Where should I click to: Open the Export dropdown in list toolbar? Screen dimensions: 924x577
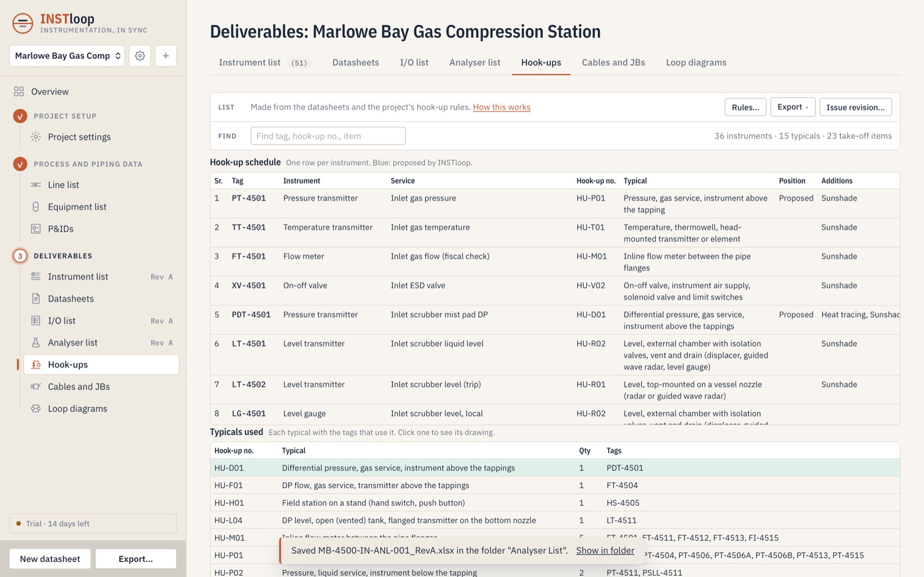[x=793, y=107]
